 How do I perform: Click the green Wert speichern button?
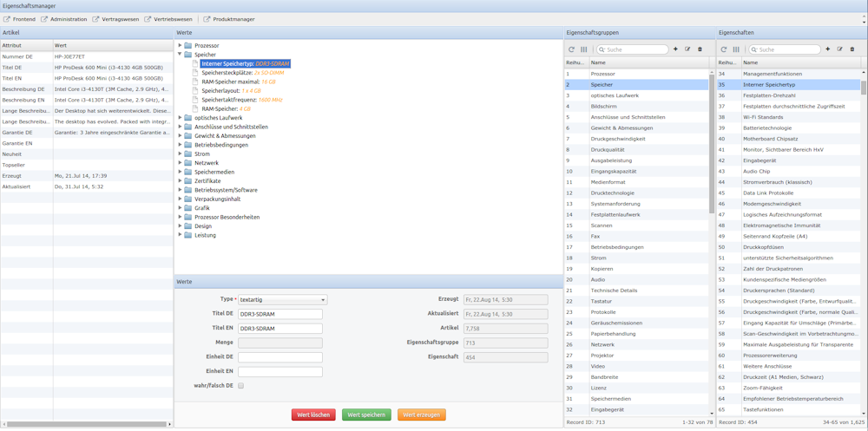tap(366, 415)
